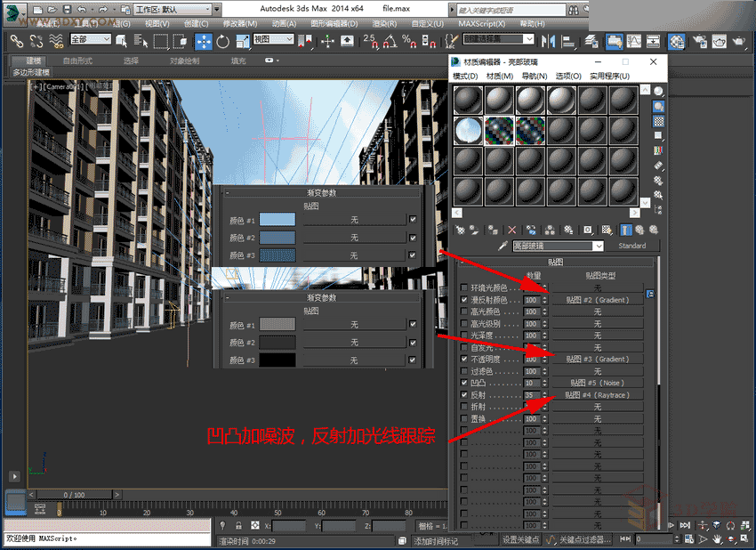
Task: Click Put to Library icon
Action: pos(569,231)
